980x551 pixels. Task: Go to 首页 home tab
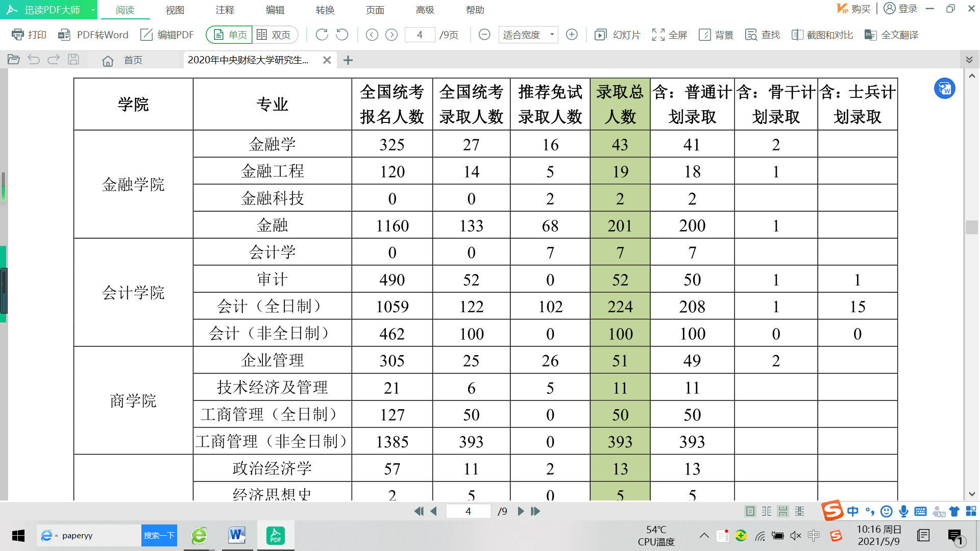(x=122, y=60)
